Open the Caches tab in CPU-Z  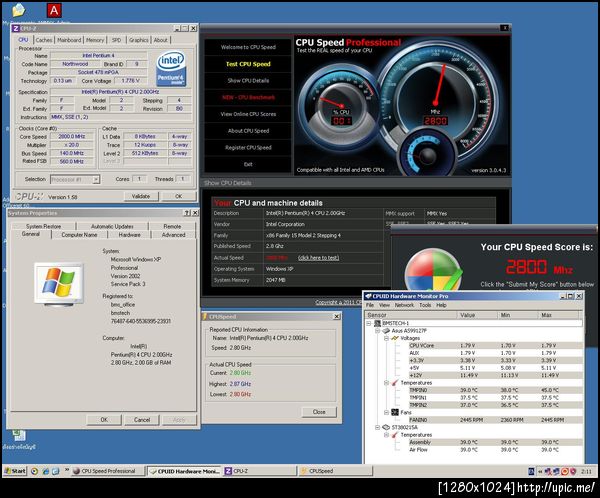[x=44, y=40]
